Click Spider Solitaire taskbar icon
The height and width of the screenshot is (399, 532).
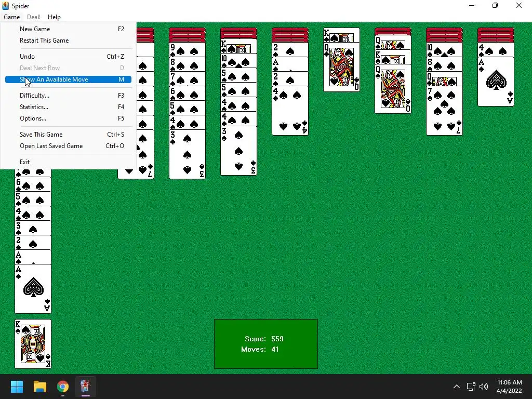(x=85, y=387)
